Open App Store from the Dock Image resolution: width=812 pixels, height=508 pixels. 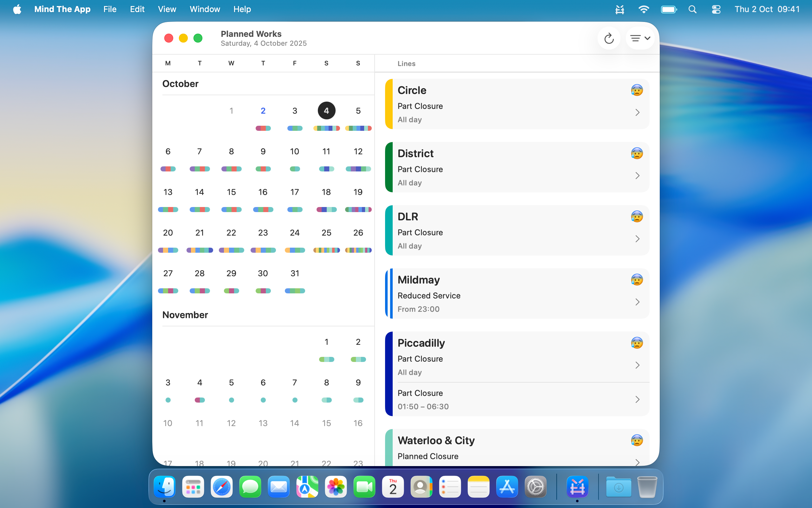[507, 486]
